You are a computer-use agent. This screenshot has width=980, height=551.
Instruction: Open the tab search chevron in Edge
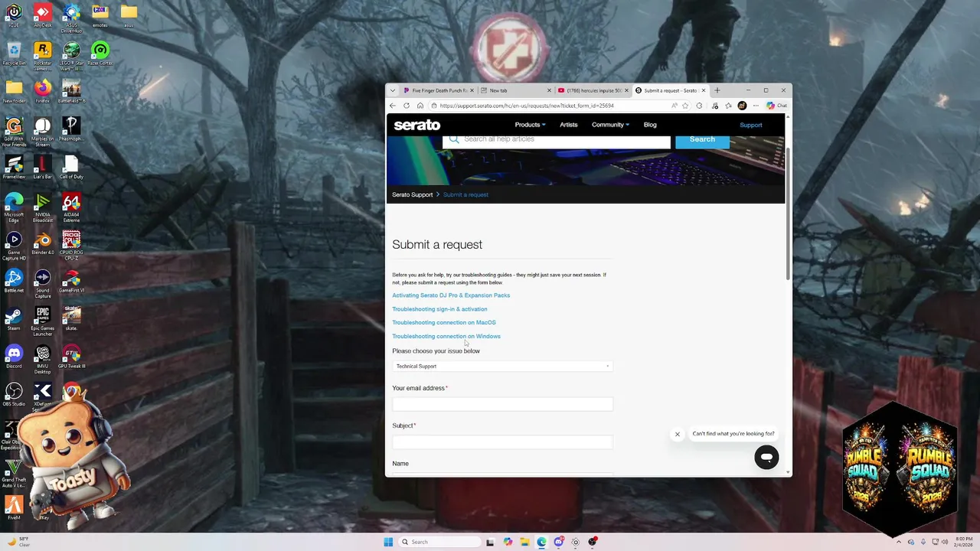(393, 90)
